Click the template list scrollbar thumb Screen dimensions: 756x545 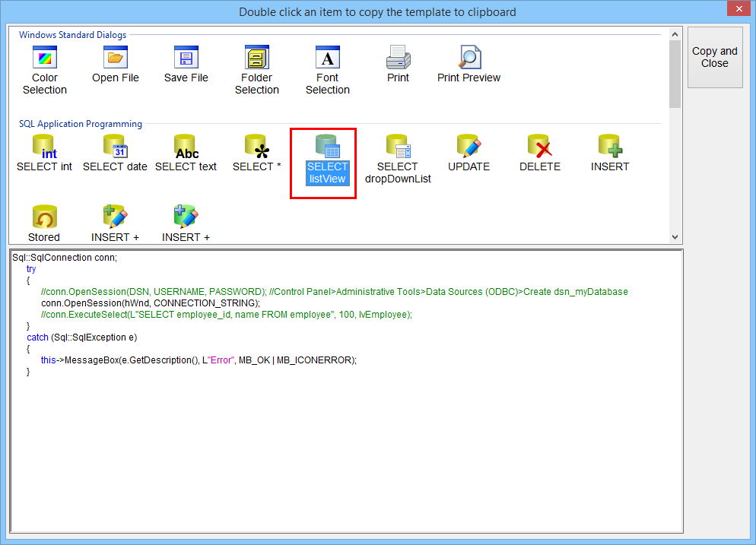[675, 74]
